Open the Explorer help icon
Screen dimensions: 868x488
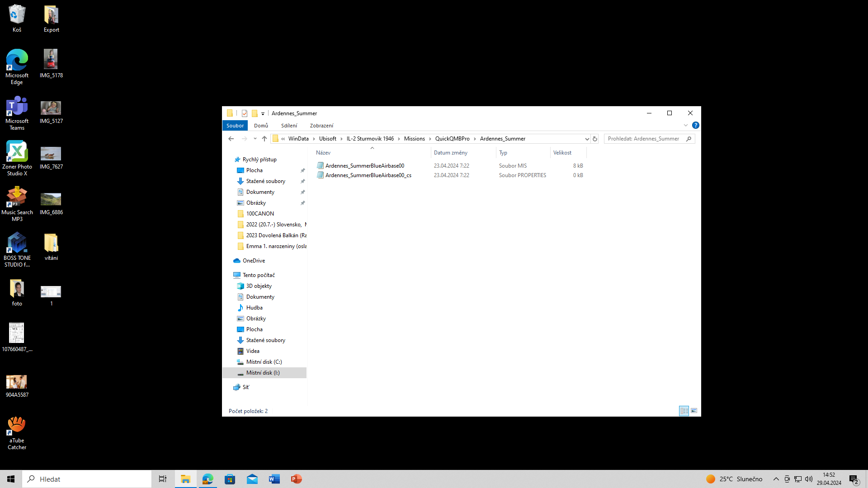[695, 125]
